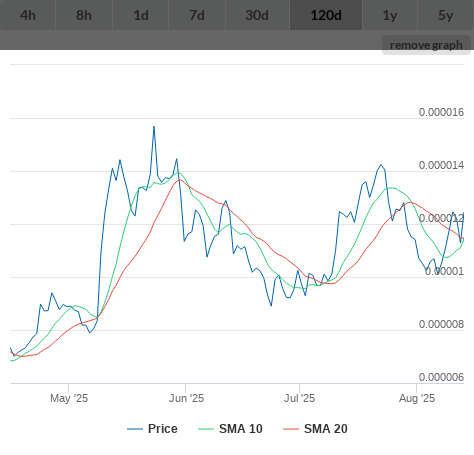Switch chart to 1y range
This screenshot has width=474, height=455.
click(390, 15)
